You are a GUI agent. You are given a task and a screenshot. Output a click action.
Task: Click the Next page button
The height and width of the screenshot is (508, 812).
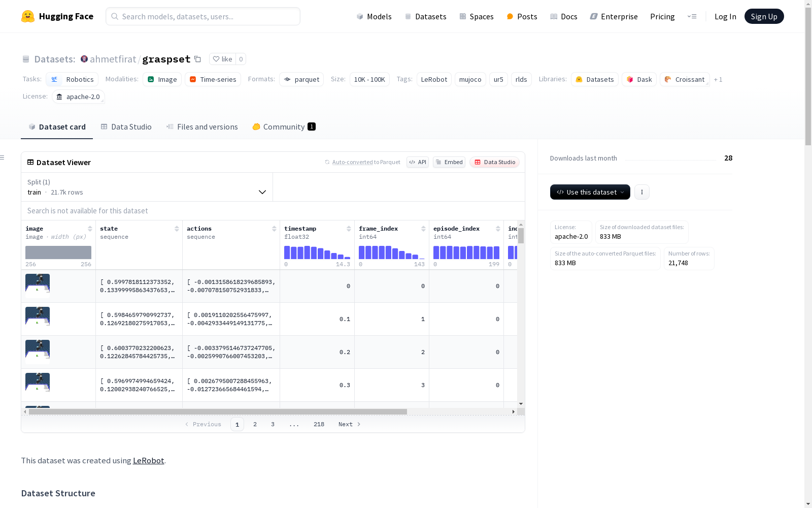(x=350, y=424)
